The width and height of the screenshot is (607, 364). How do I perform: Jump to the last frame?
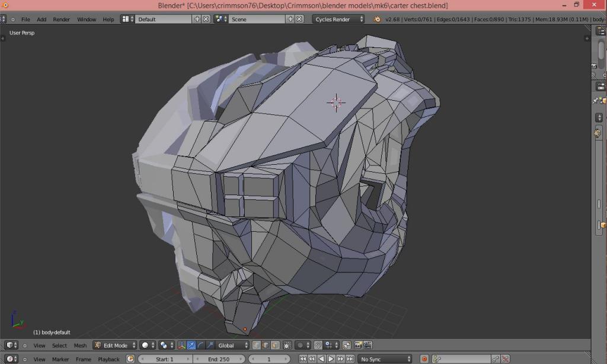[350, 359]
